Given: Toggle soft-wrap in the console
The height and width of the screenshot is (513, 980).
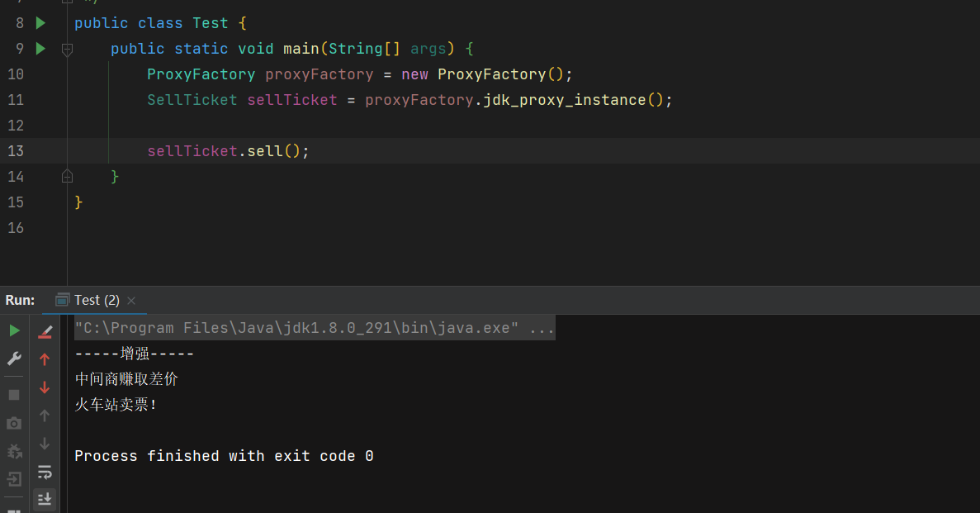Looking at the screenshot, I should (45, 473).
